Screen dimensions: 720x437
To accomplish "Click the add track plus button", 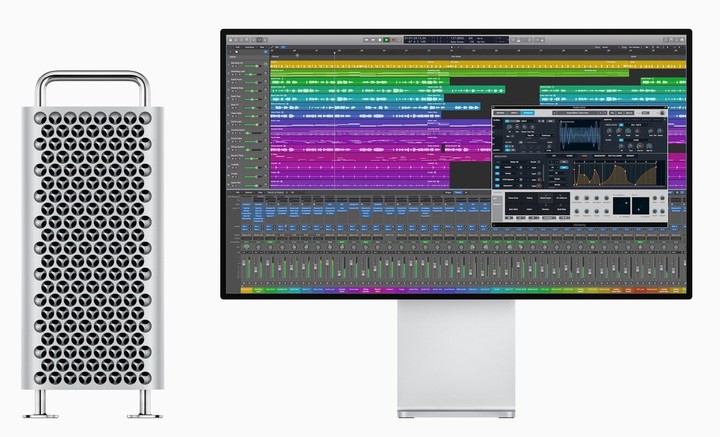I will point(231,52).
